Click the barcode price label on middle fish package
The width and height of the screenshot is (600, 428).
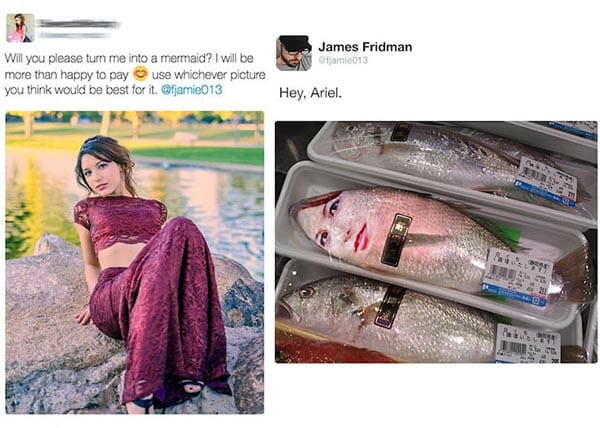pos(516,274)
